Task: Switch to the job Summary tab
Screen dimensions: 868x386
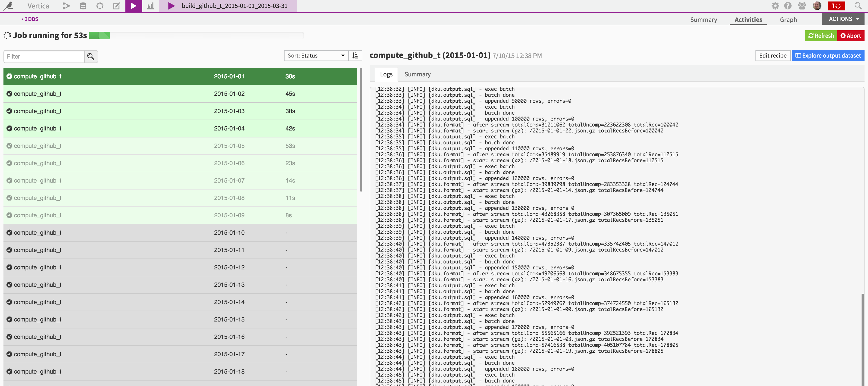Action: [x=704, y=20]
